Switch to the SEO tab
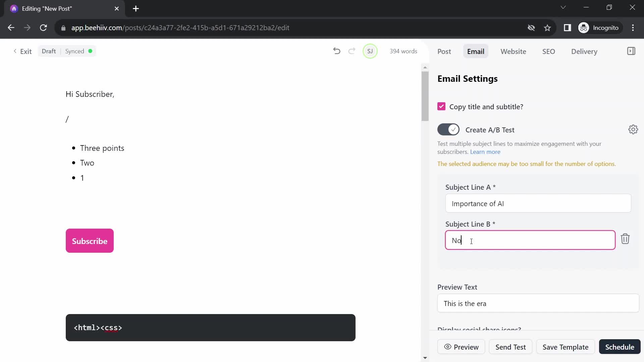The width and height of the screenshot is (644, 362). pyautogui.click(x=548, y=51)
